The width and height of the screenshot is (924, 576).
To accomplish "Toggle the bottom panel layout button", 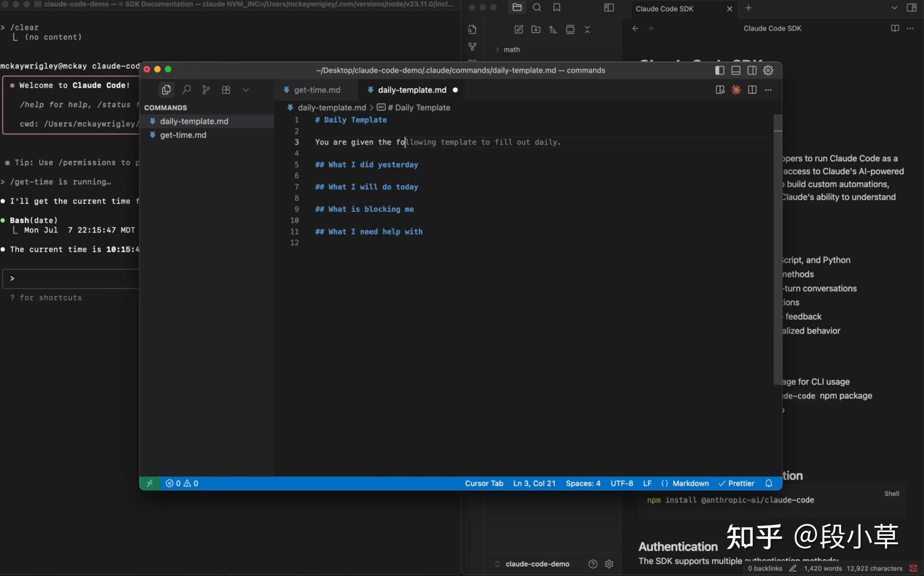I will (735, 70).
